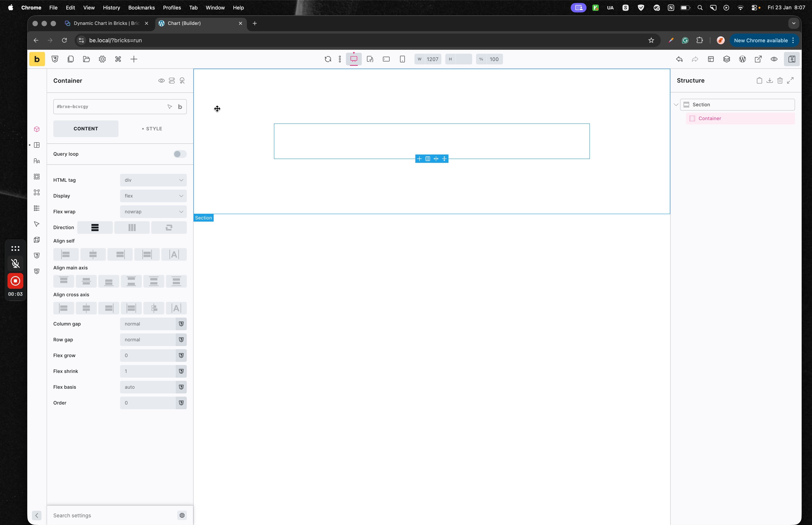Click the Chrome back navigation button
Screen dimensions: 812x525
tap(36, 40)
